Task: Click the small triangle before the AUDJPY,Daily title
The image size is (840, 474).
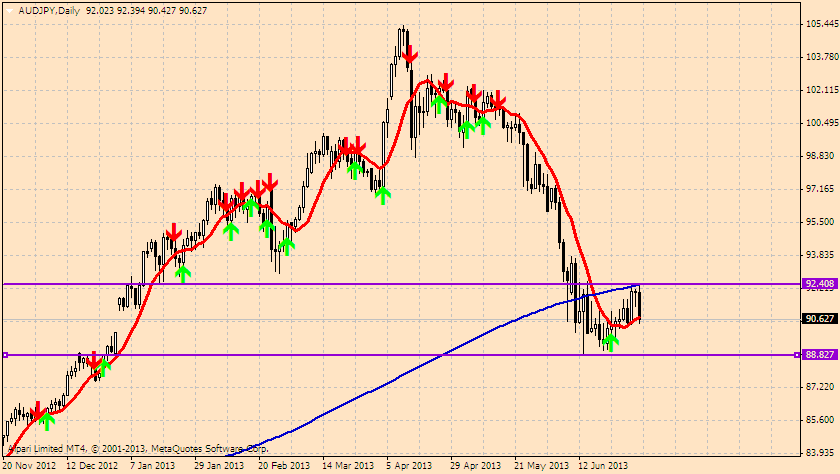Action: 9,11
